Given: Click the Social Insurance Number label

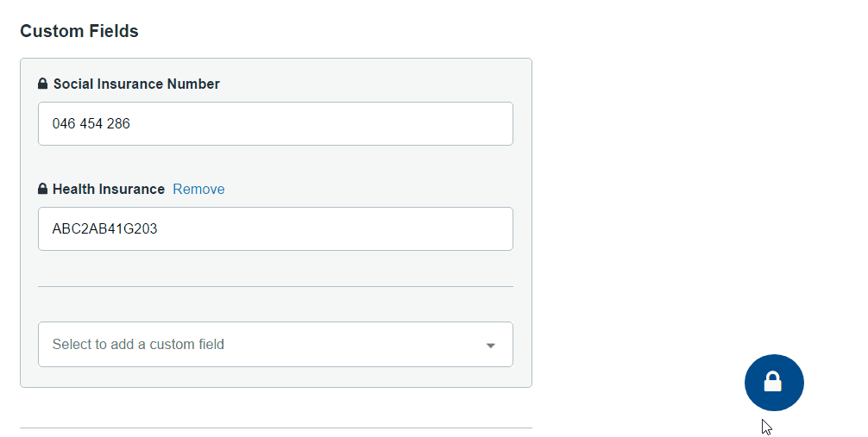Looking at the screenshot, I should (x=136, y=84).
